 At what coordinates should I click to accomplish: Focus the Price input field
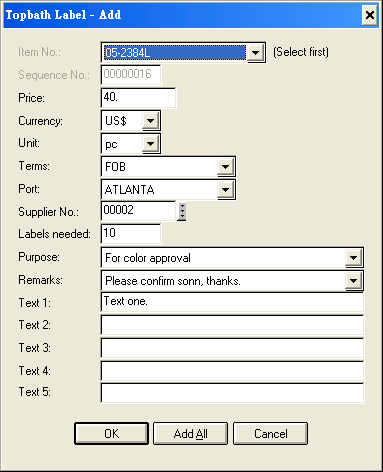click(x=138, y=98)
